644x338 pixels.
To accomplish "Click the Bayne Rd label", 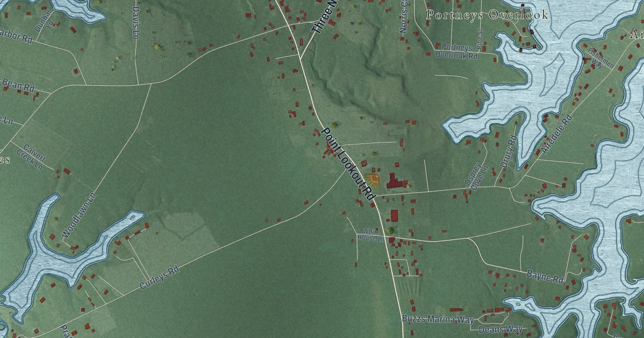I will tap(545, 276).
